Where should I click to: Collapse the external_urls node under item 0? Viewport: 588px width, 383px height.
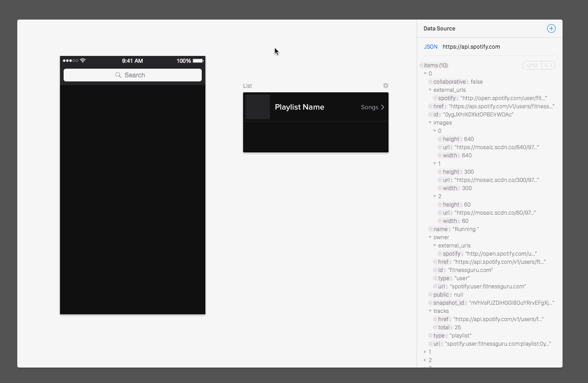coord(430,90)
